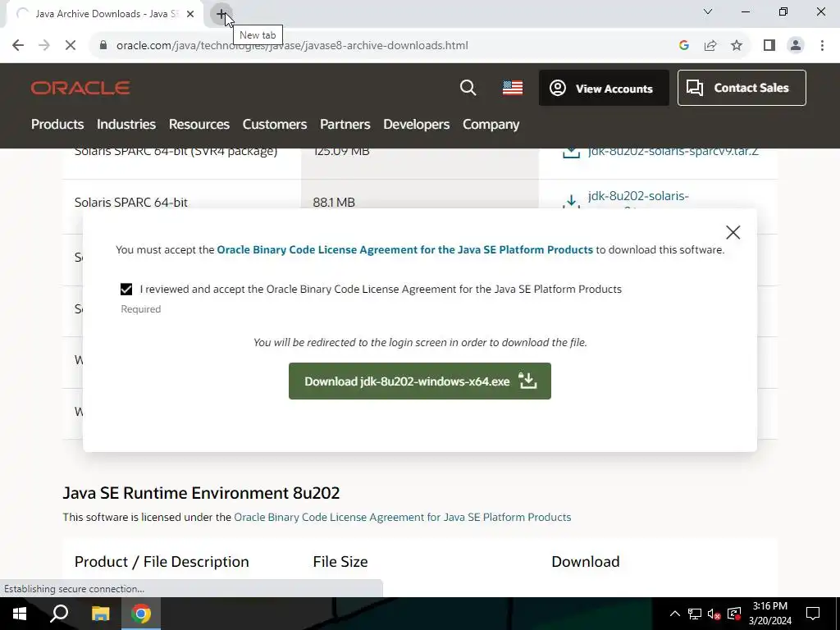The height and width of the screenshot is (630, 840).
Task: Open Windows Start menu
Action: click(20, 614)
